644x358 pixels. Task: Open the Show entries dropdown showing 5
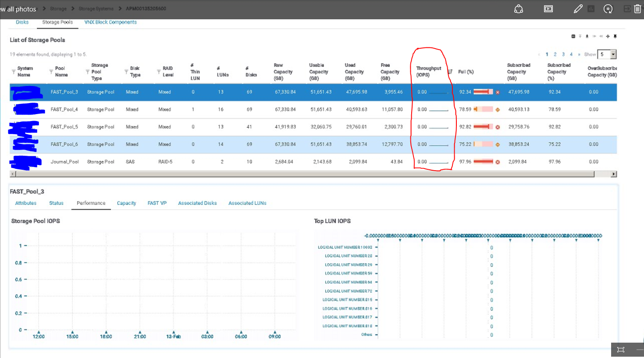[x=613, y=54]
